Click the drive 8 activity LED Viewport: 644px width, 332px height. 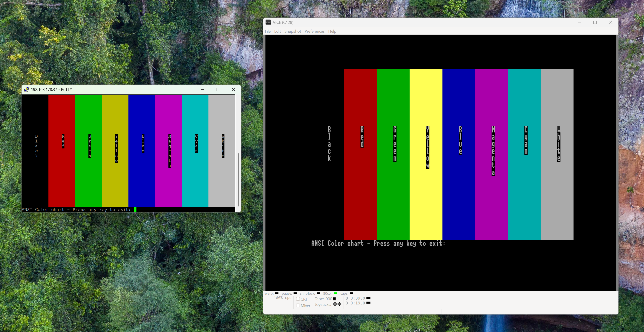tap(368, 298)
